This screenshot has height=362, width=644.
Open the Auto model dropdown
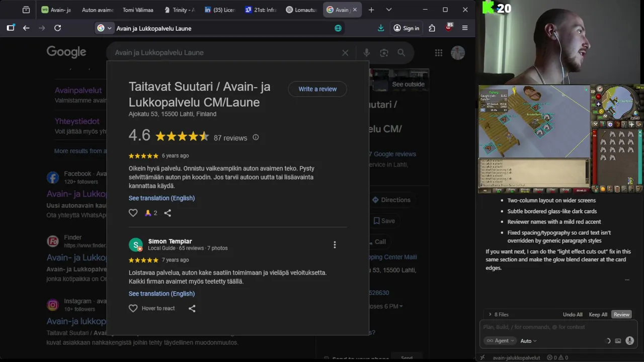(528, 341)
